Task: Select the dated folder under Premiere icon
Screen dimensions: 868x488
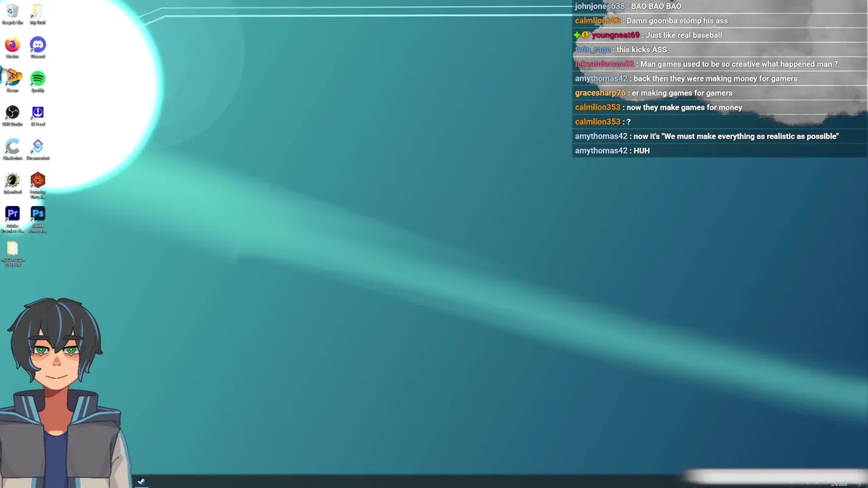Action: (12, 254)
